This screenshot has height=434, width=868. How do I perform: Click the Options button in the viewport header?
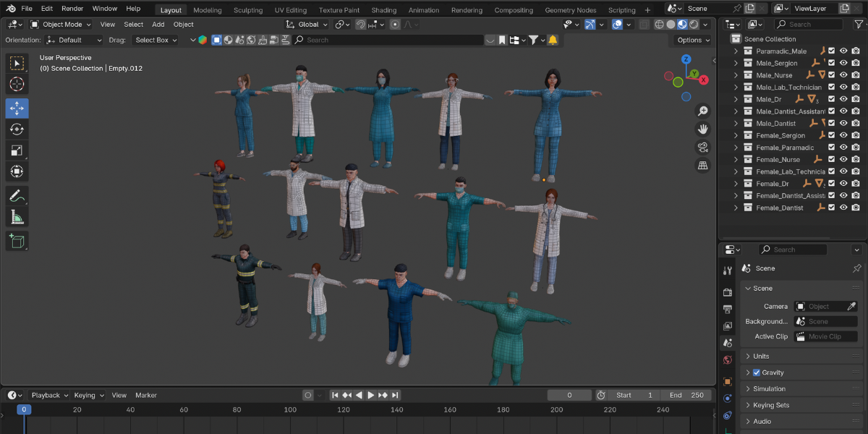[x=691, y=40]
